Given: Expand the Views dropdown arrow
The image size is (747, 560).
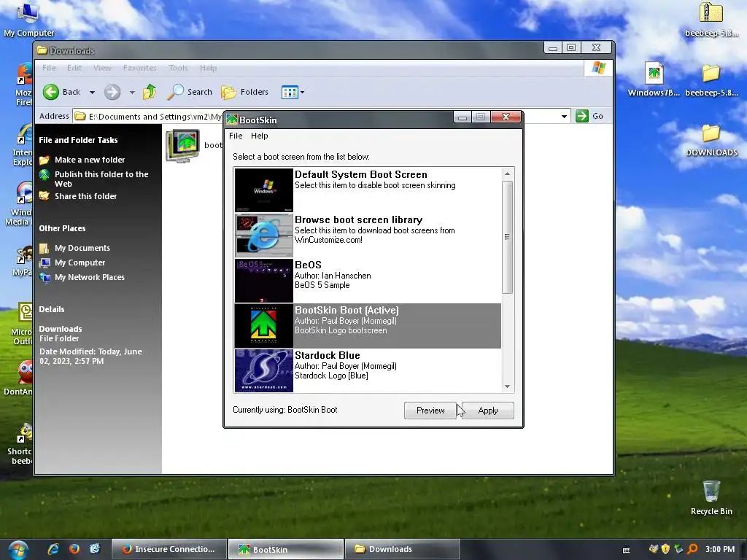Looking at the screenshot, I should (302, 93).
